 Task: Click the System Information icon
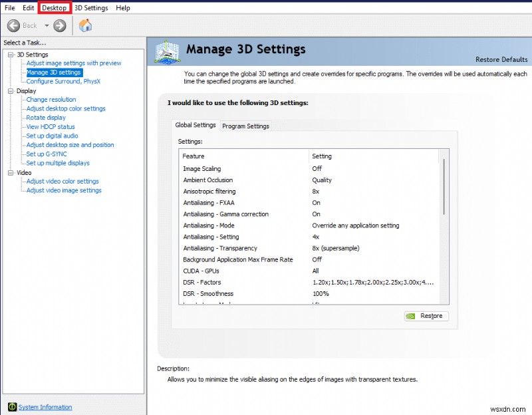click(12, 407)
